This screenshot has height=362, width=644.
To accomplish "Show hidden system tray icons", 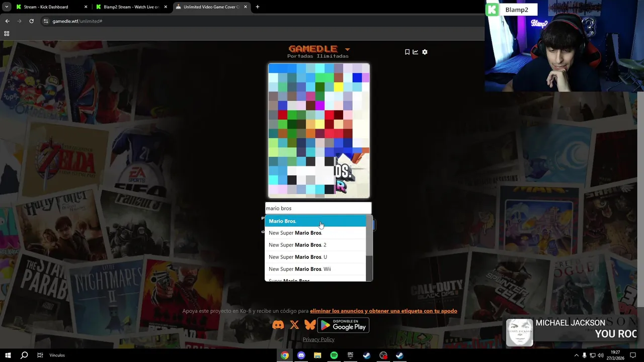I will [576, 355].
